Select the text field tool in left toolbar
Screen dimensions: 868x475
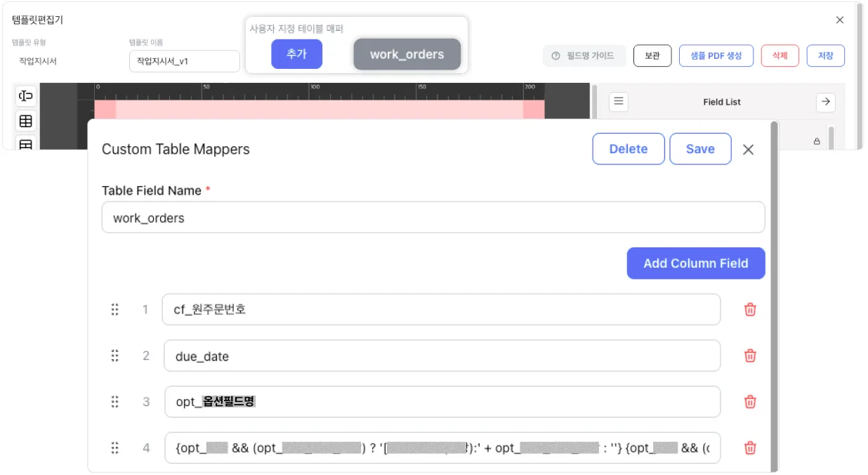click(26, 96)
